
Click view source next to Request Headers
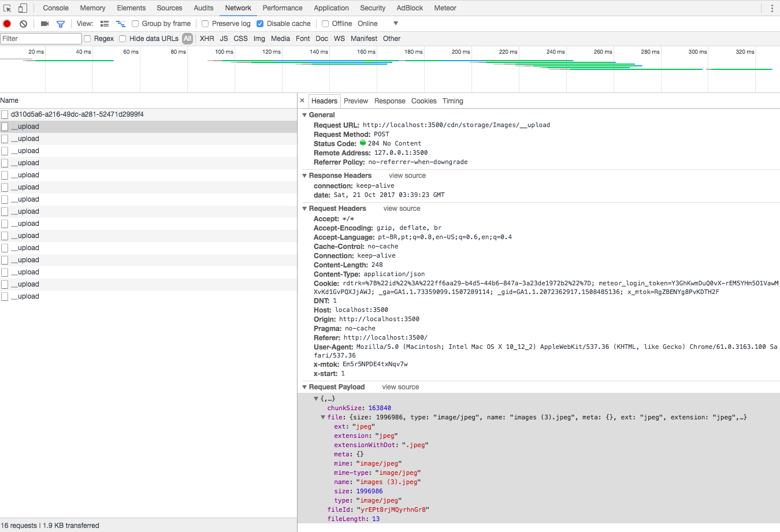[x=402, y=208]
